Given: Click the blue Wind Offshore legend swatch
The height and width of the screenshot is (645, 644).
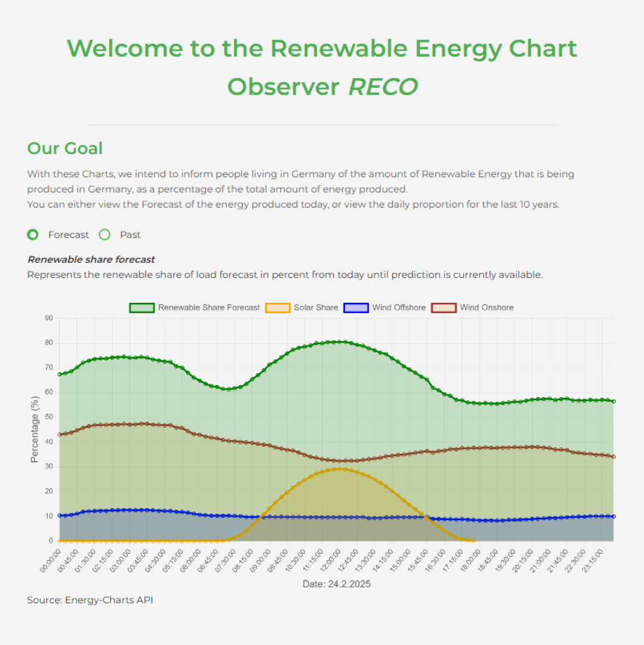Looking at the screenshot, I should tap(356, 308).
